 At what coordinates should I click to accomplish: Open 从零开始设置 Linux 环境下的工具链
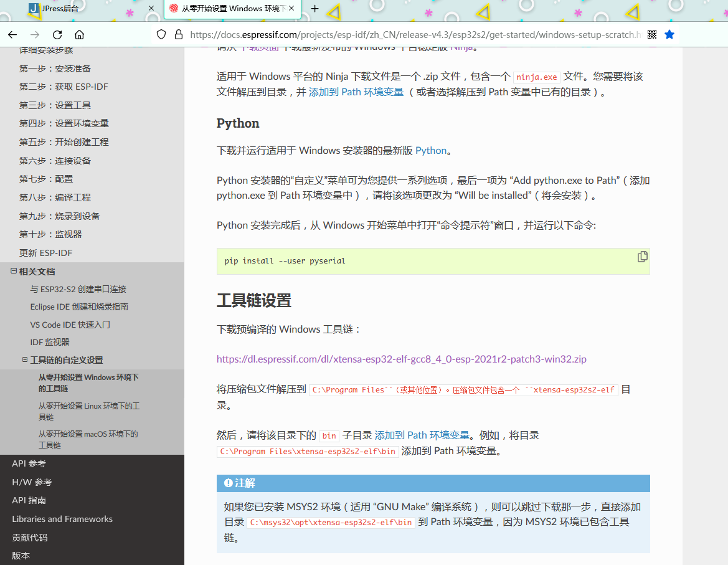coord(88,411)
